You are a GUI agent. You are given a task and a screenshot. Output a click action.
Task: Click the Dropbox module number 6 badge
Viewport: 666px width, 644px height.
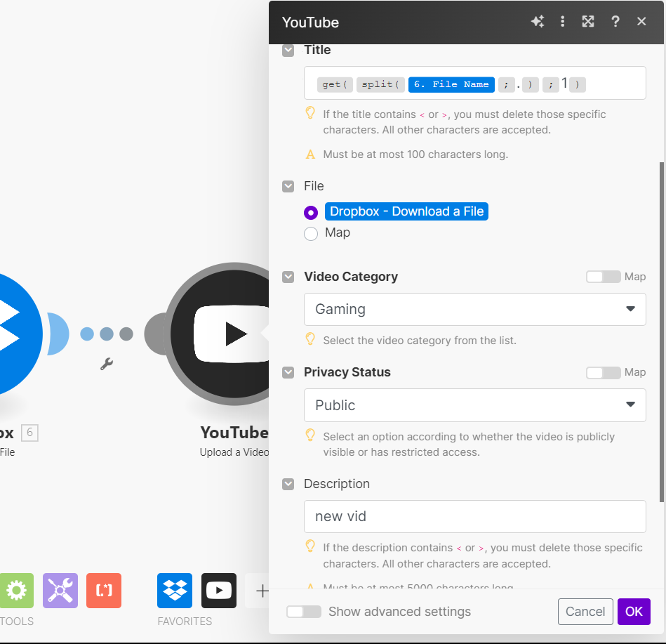[29, 433]
